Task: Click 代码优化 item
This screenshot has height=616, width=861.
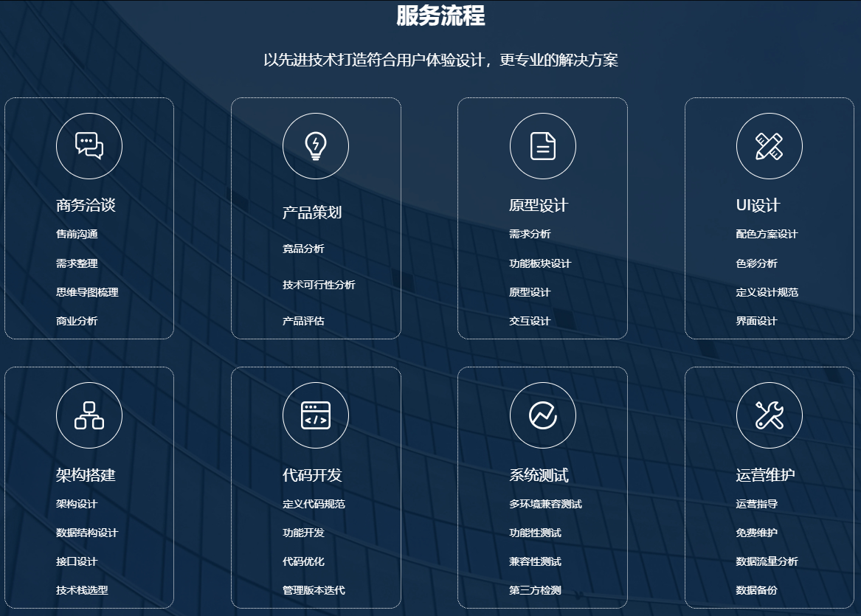Action: (x=303, y=561)
